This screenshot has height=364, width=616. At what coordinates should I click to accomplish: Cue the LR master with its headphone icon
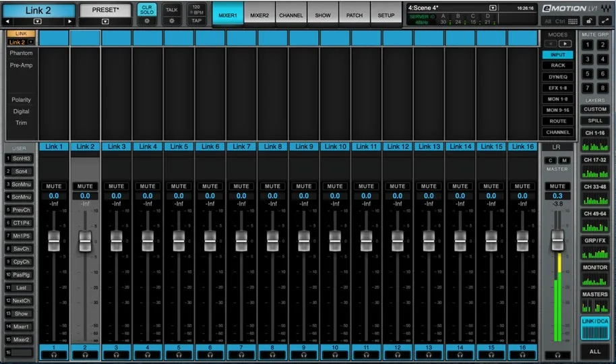click(x=557, y=355)
